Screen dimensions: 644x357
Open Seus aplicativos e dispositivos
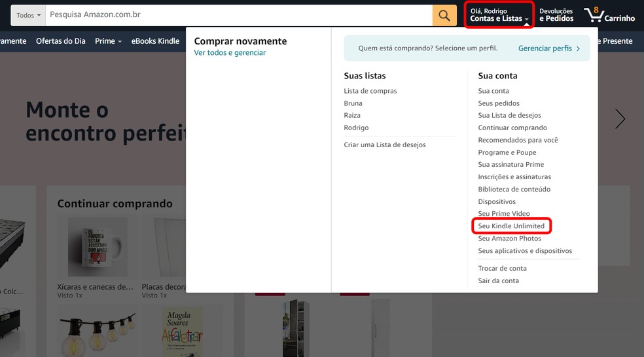[x=525, y=250]
